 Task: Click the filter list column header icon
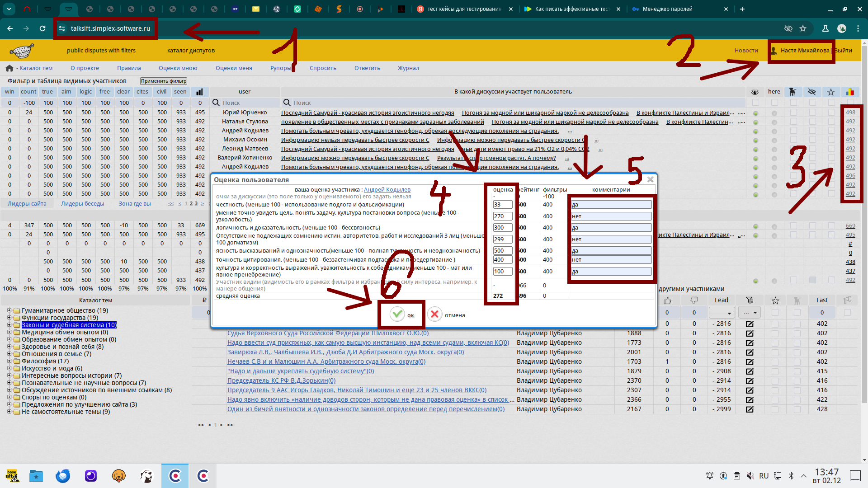(750, 300)
